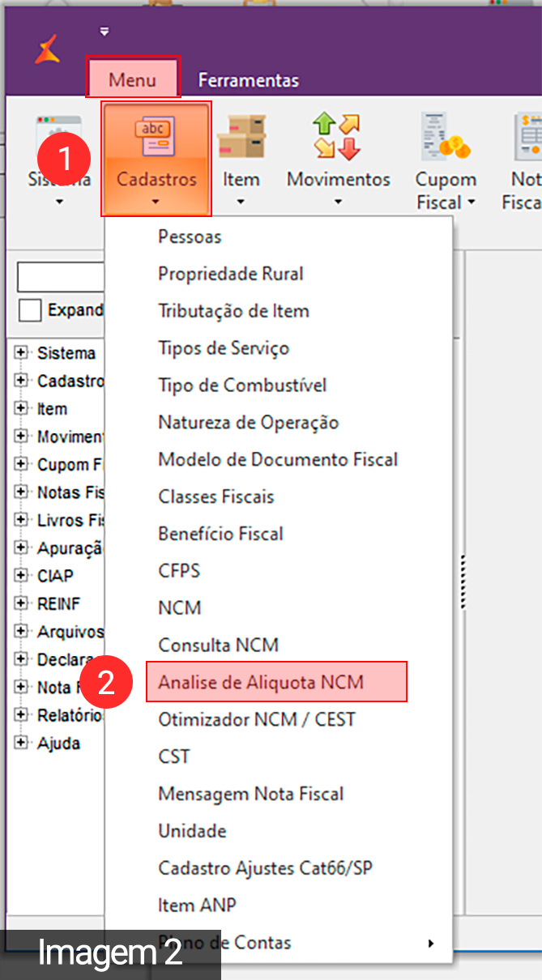Click the application logo icon
This screenshot has width=542, height=980.
coord(46,50)
